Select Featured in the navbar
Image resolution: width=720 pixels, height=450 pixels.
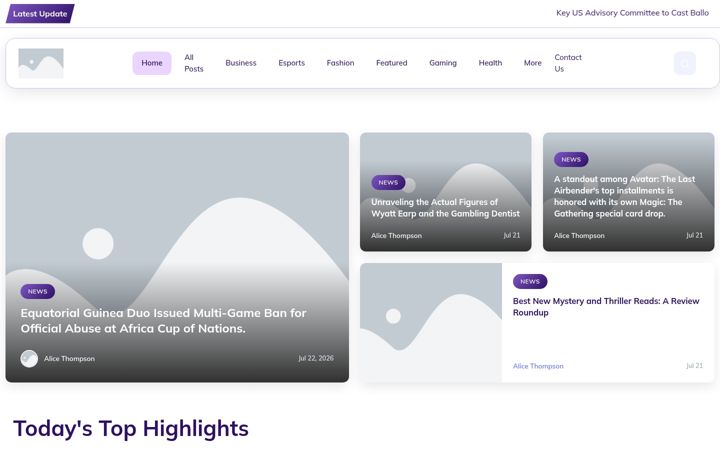coord(392,63)
